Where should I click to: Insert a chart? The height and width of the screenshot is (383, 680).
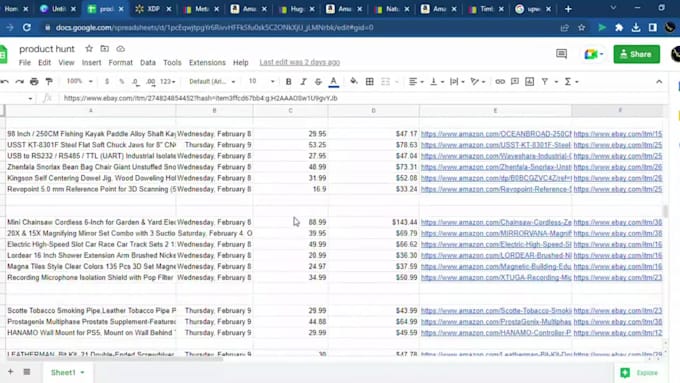530,82
